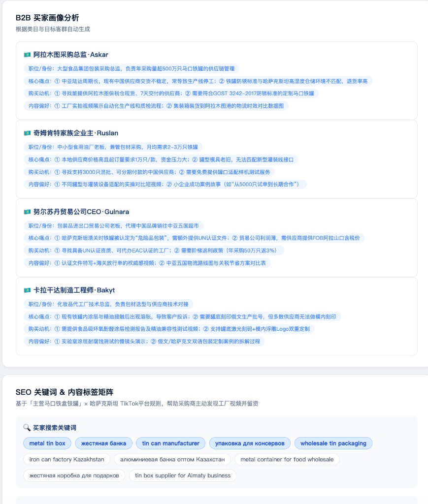The image size is (428, 504).
Task: Click the subtitle 根据类目与目标客群自动生成
Action: (53, 29)
